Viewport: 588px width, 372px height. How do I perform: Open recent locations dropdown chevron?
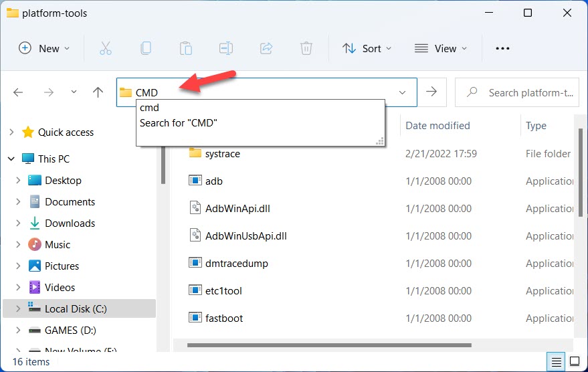click(74, 92)
